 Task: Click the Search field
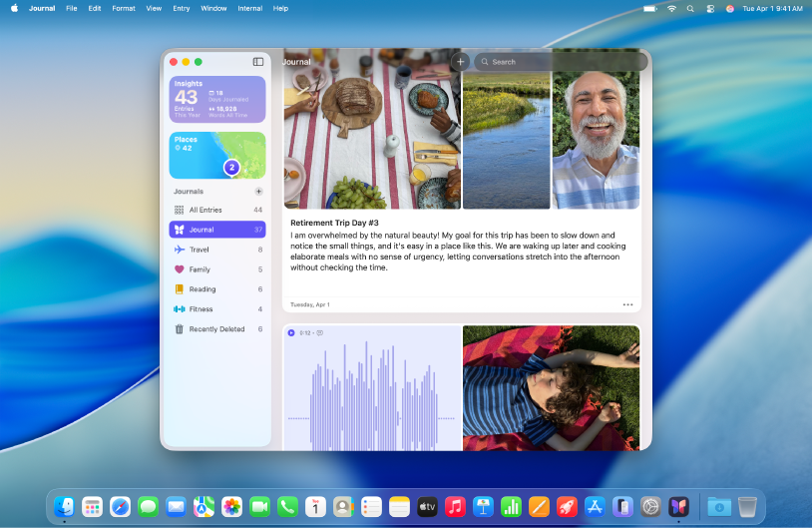pos(559,62)
